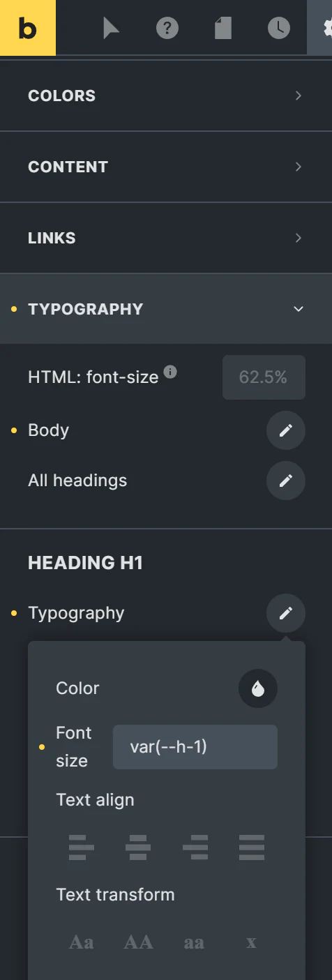This screenshot has height=980, width=332.
Task: Select the cursor arrow icon in toolbar
Action: tap(112, 28)
